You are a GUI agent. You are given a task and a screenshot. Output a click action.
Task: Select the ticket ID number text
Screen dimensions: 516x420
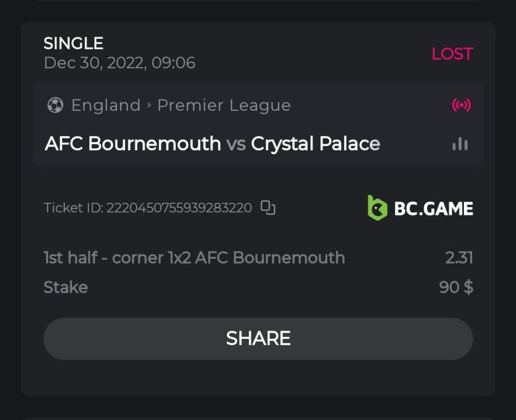pyautogui.click(x=178, y=208)
